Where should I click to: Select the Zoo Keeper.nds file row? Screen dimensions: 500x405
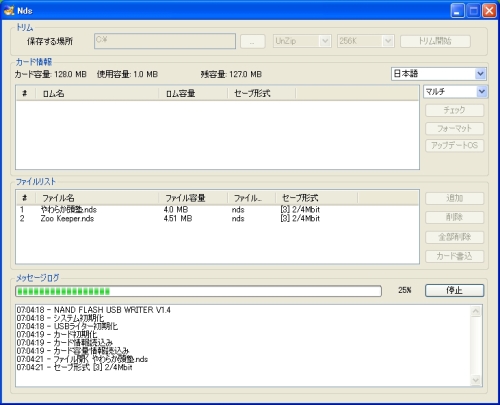(217, 219)
